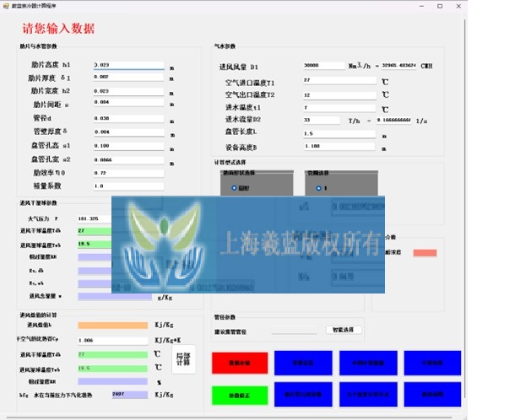The width and height of the screenshot is (515, 420).
Task: Select the 矩形 fin shape radio button
Action: 234,188
